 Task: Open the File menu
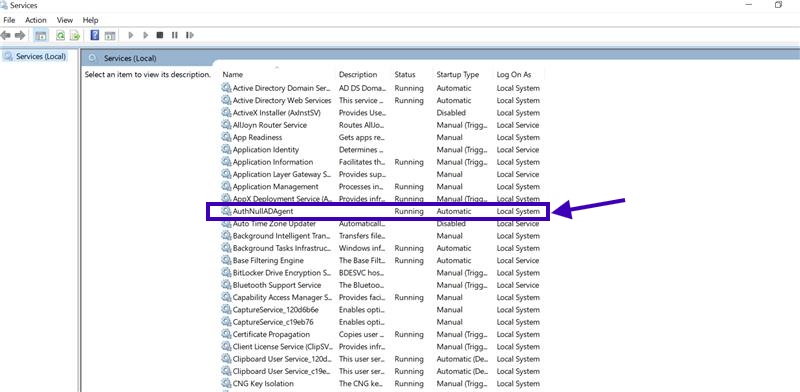pyautogui.click(x=9, y=20)
